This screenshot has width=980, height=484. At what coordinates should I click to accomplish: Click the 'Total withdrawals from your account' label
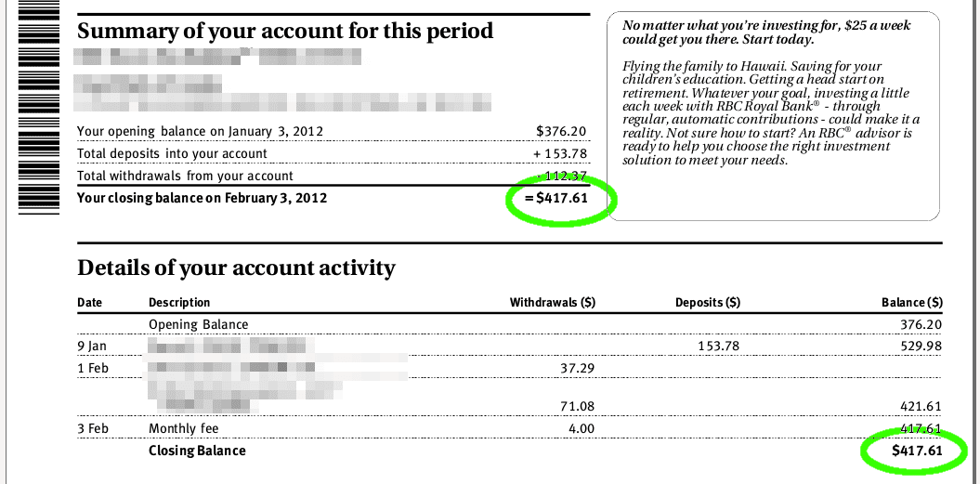185,176
